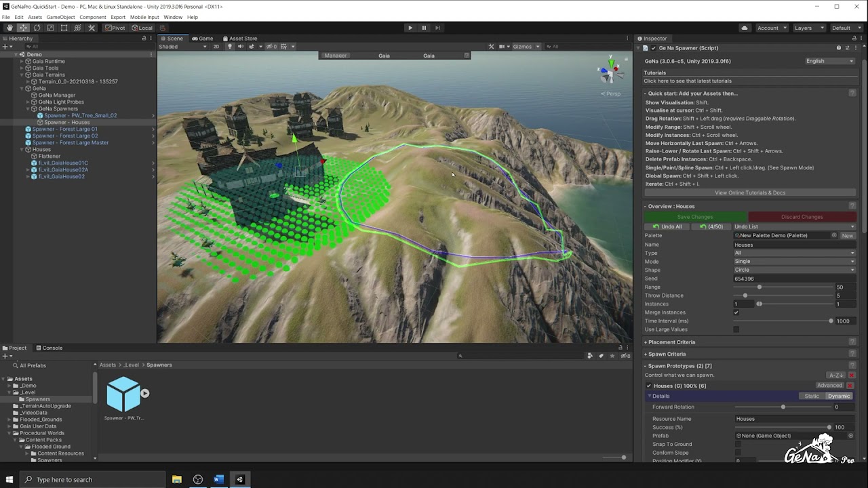
Task: Open the Component menu
Action: [x=93, y=17]
